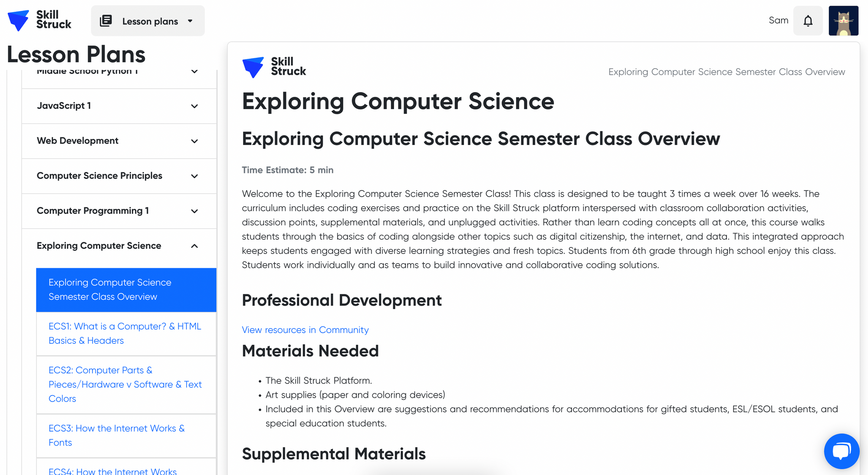This screenshot has height=475, width=868.
Task: Open the Lesson plans dropdown
Action: coord(148,21)
